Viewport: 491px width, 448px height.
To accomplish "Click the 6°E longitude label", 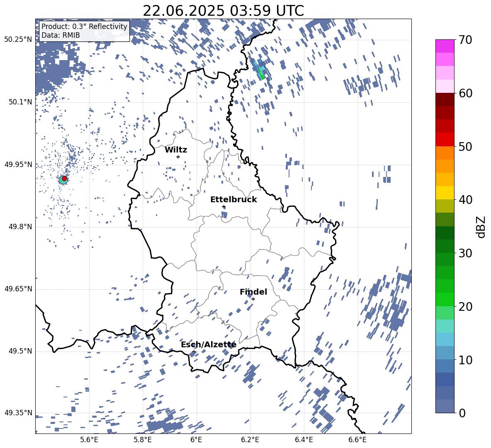I will tap(196, 440).
